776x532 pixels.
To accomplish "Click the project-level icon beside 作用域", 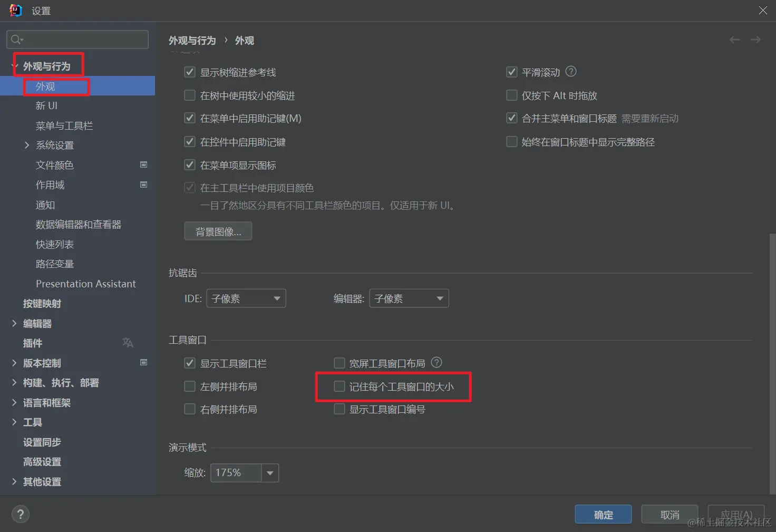I will (143, 185).
